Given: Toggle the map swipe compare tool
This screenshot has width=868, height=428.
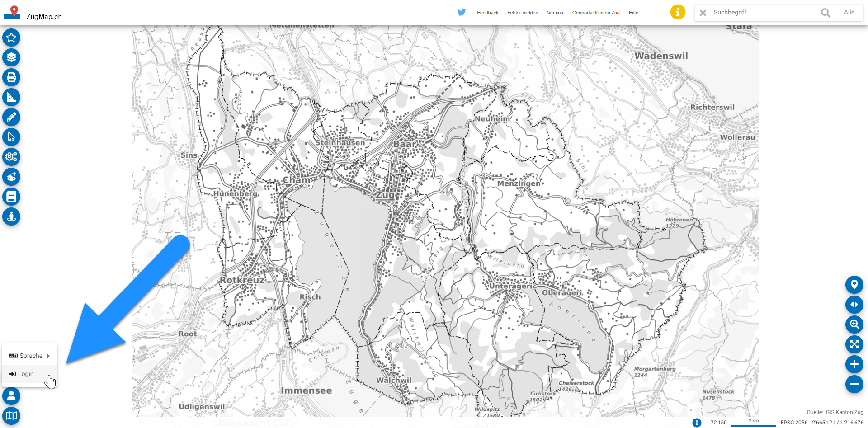Looking at the screenshot, I should pos(854,305).
